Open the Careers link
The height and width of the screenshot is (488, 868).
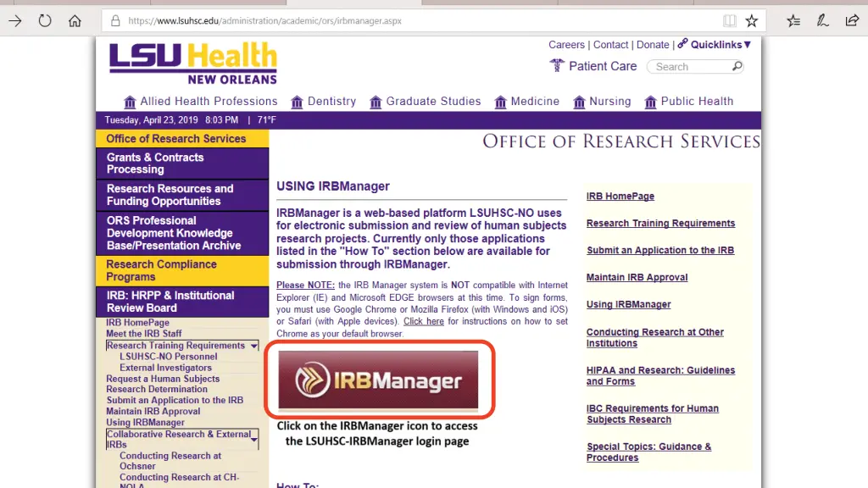[x=566, y=45]
